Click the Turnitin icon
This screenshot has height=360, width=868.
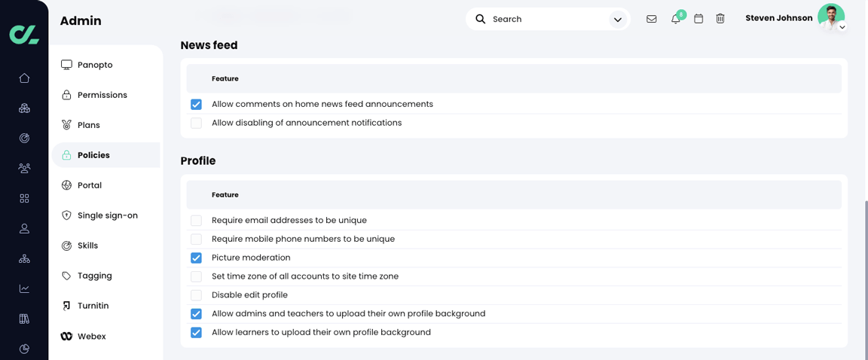66,305
